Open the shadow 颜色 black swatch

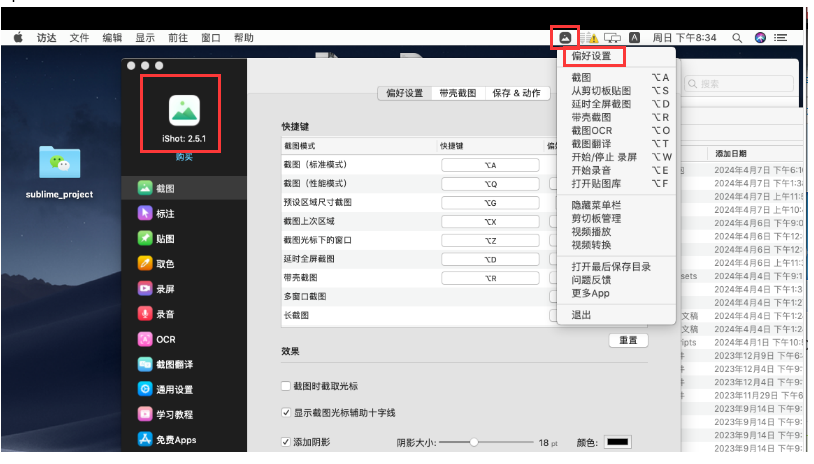[x=618, y=442]
